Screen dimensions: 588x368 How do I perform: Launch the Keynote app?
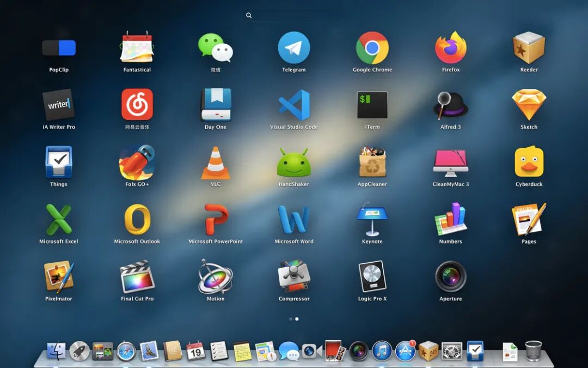tap(372, 220)
